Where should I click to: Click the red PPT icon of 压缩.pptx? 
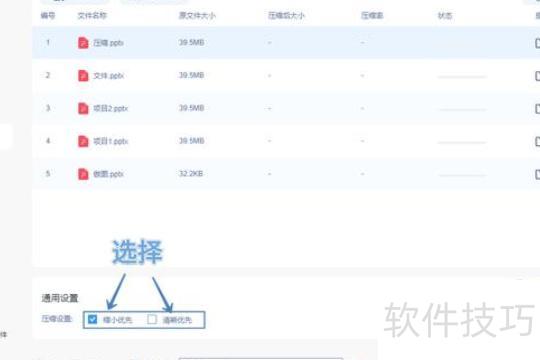click(x=83, y=43)
